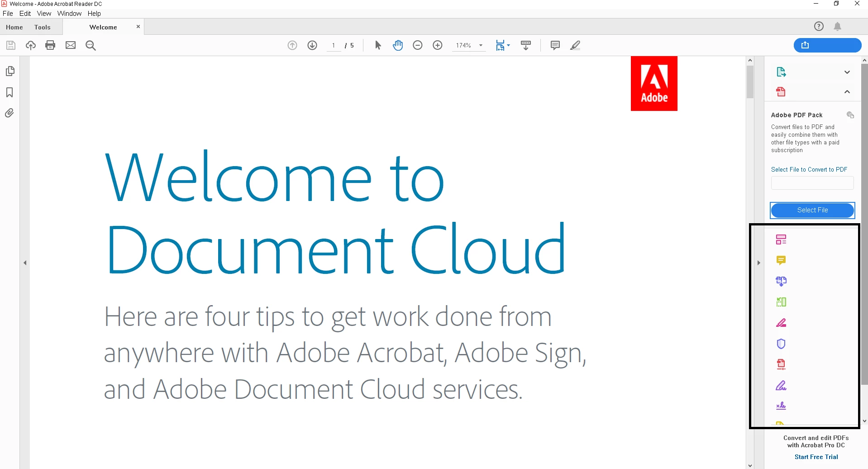Viewport: 868px width, 469px height.
Task: Open the File menu
Action: coord(8,14)
